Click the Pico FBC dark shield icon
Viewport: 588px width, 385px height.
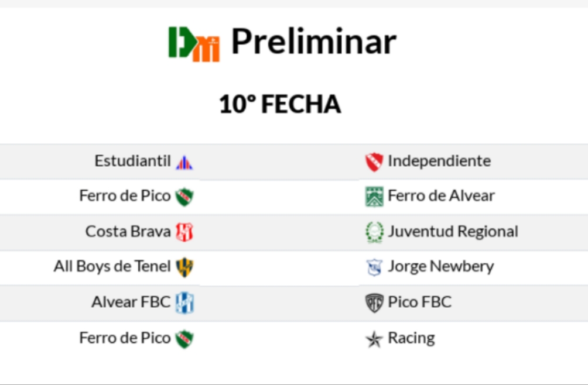pyautogui.click(x=374, y=302)
